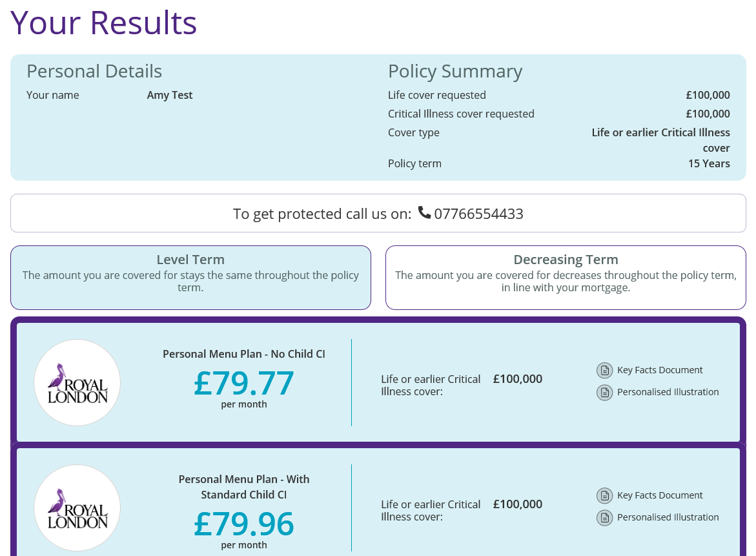Click Royal London logo on Standard Child CI plan

click(77, 508)
